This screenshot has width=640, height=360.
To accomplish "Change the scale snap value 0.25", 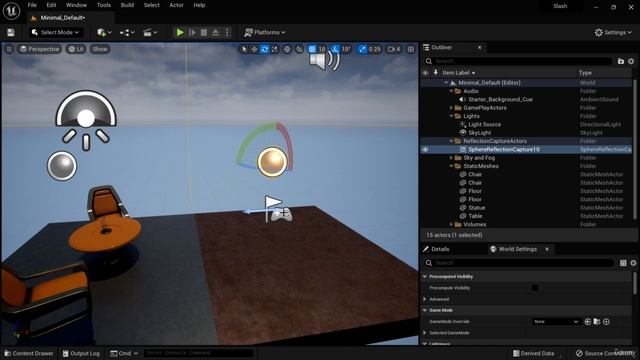I will [x=374, y=49].
